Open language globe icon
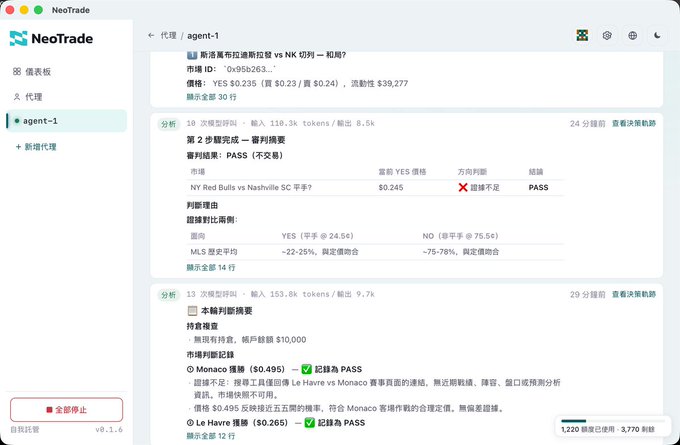 click(632, 36)
